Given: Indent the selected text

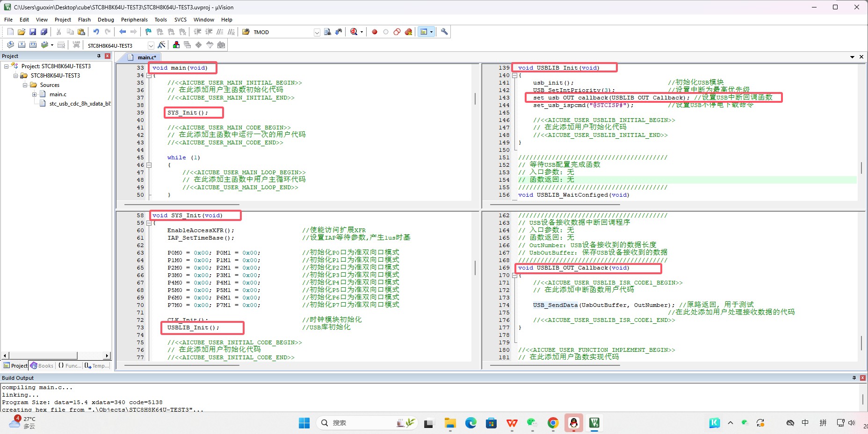Looking at the screenshot, I should click(197, 32).
